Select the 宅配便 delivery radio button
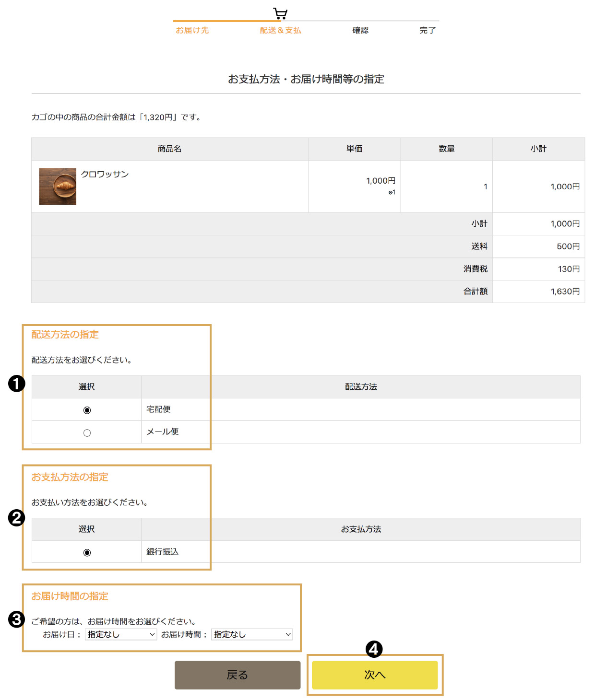 (x=87, y=410)
